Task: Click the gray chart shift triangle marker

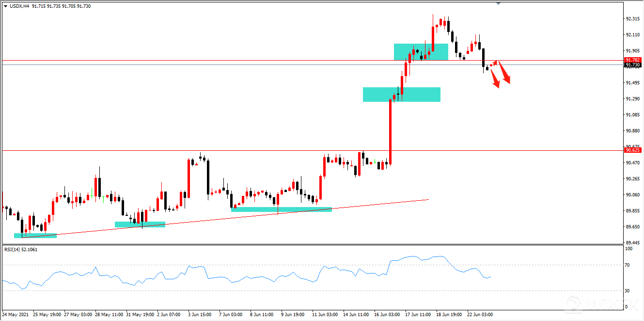Action: point(499,4)
